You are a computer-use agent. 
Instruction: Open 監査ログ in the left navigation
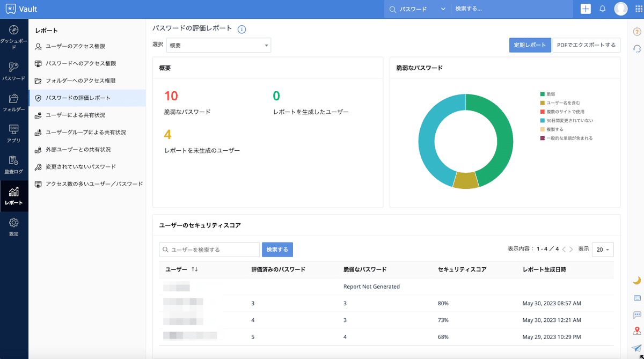[14, 164]
